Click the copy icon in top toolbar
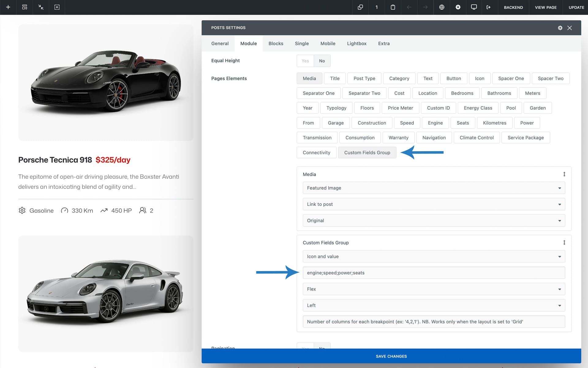588x368 pixels. (x=360, y=7)
